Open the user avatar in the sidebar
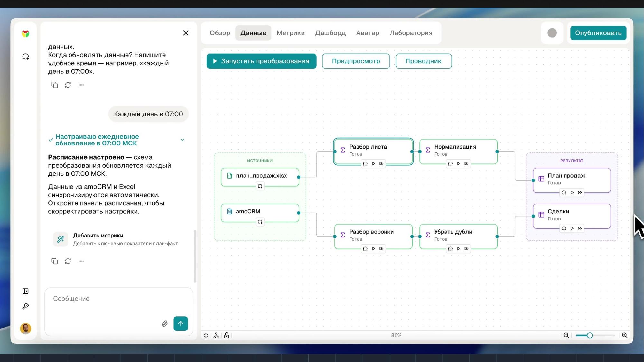This screenshot has width=644, height=362. (x=25, y=329)
